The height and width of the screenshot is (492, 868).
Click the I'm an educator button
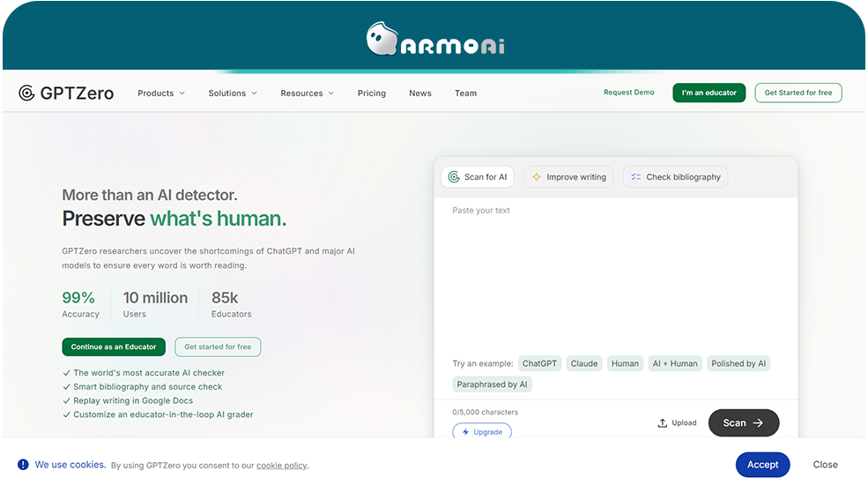pos(709,93)
